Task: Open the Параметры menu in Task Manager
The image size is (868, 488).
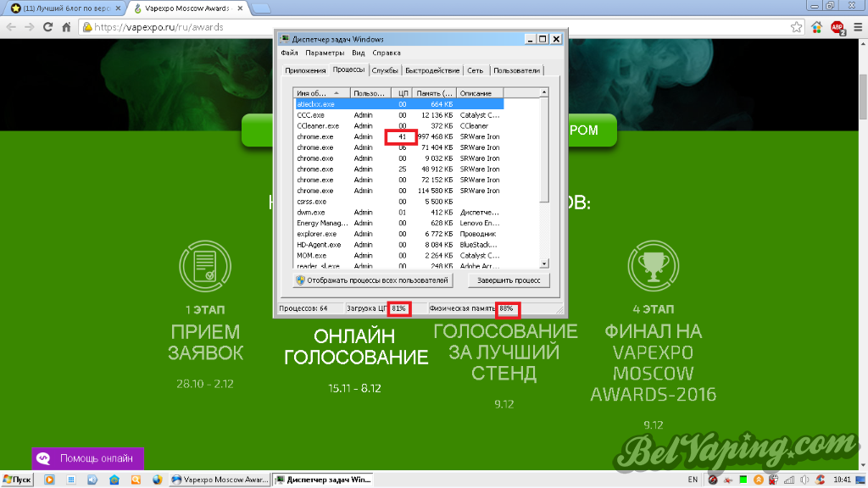Action: click(325, 53)
